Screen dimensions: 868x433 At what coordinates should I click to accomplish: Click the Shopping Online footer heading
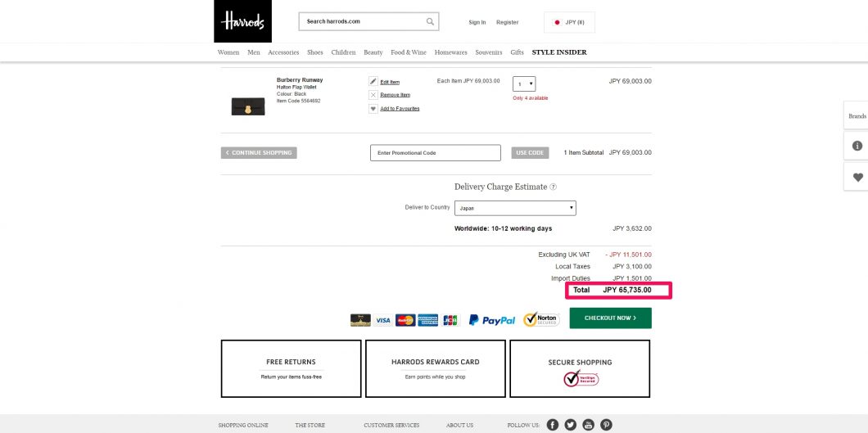click(243, 426)
